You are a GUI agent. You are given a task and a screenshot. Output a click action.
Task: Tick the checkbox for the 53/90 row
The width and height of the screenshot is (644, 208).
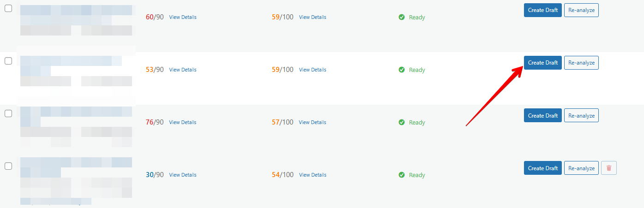click(8, 61)
